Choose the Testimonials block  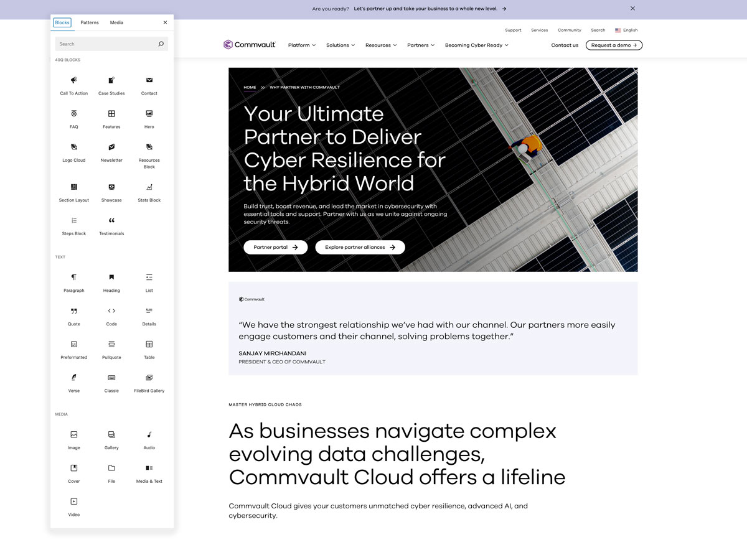tap(111, 225)
